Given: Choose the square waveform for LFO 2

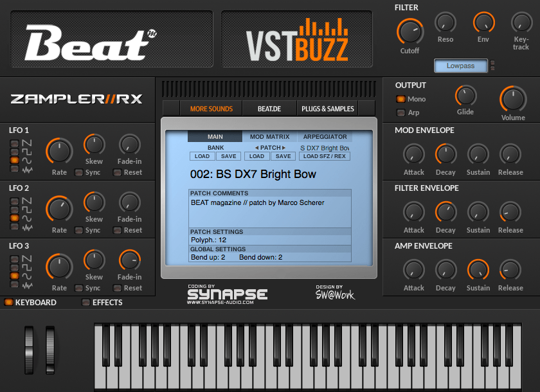Looking at the screenshot, I should pos(14,209).
